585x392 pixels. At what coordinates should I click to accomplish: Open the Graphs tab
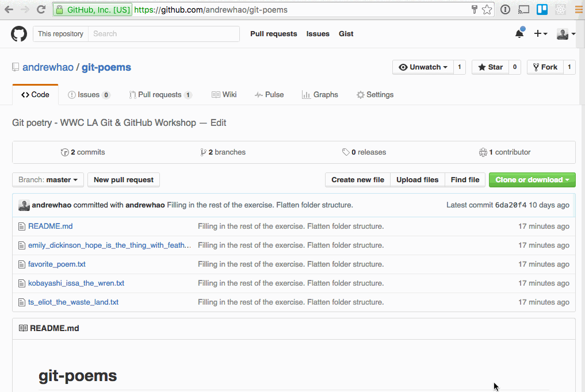(x=320, y=95)
